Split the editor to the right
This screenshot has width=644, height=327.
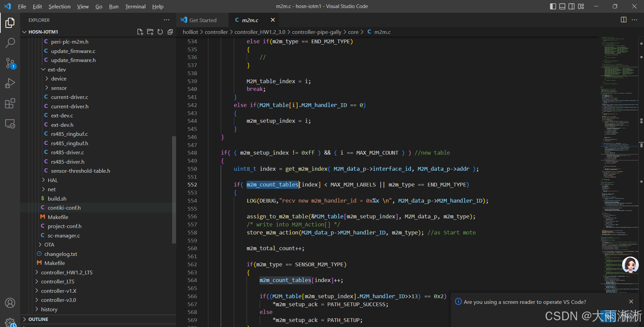click(624, 20)
